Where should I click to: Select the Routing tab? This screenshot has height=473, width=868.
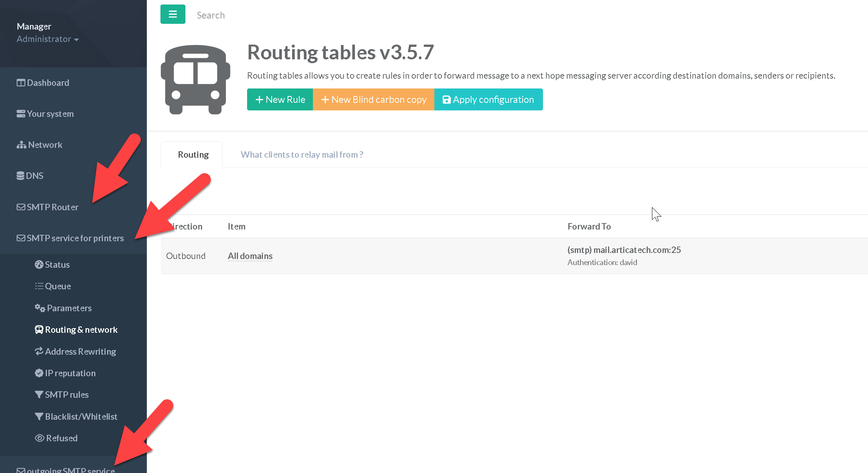click(193, 155)
